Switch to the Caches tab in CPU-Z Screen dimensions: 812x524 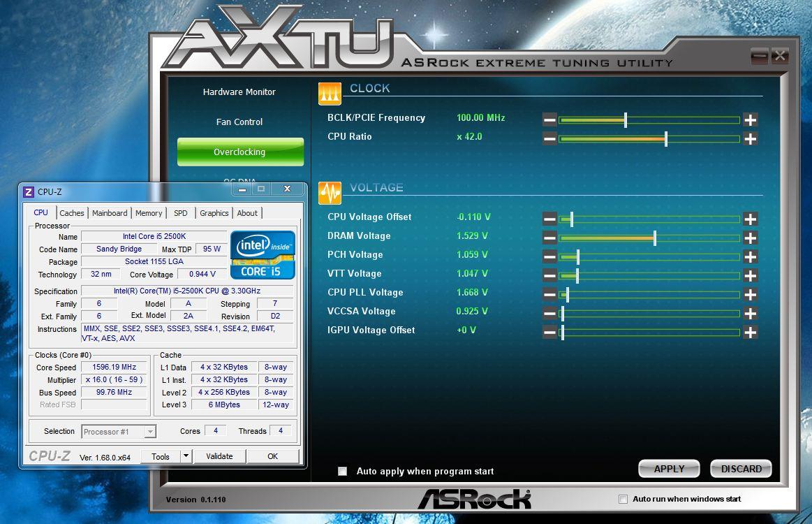click(71, 213)
